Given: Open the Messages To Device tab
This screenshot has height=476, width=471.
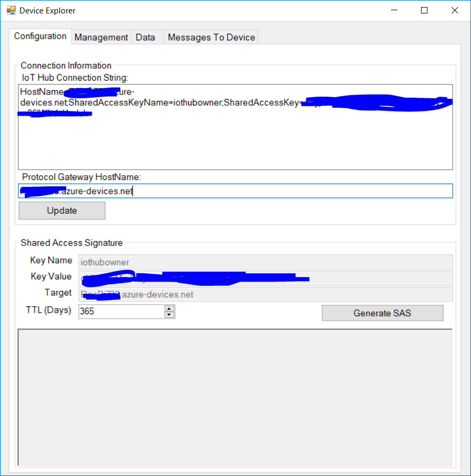Looking at the screenshot, I should click(x=211, y=38).
